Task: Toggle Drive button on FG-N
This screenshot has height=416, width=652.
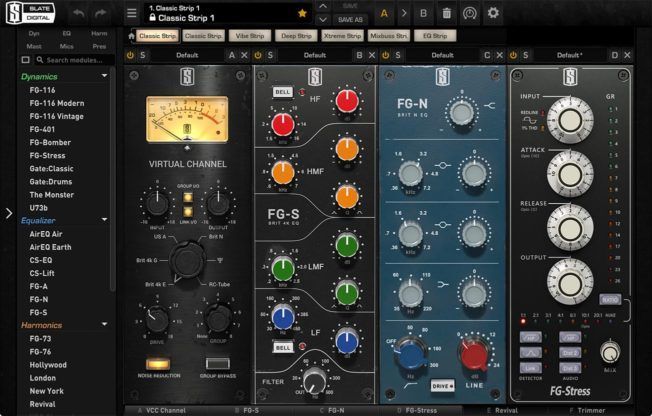Action: (442, 386)
